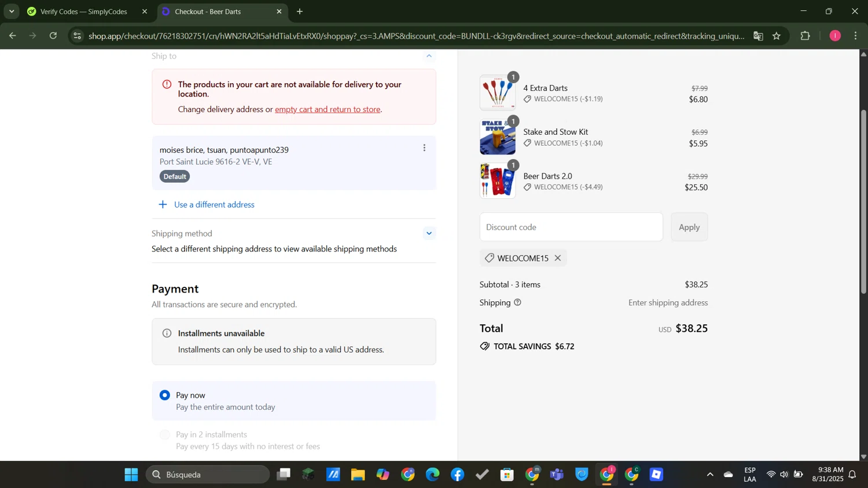Show hidden system tray icons

pyautogui.click(x=710, y=475)
